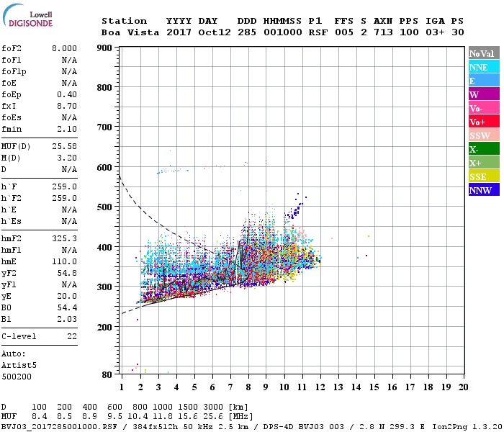Click the 001000 time value in header
504x432 pixels.
[x=283, y=32]
